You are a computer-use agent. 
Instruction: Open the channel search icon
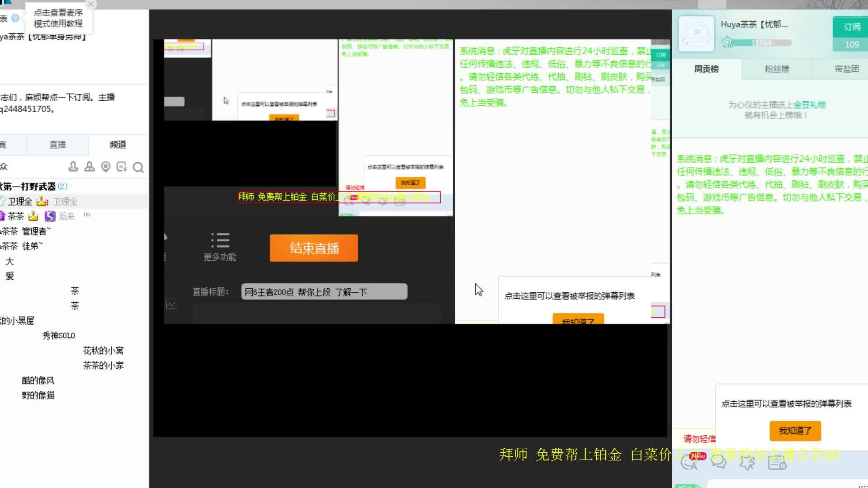pyautogui.click(x=138, y=167)
